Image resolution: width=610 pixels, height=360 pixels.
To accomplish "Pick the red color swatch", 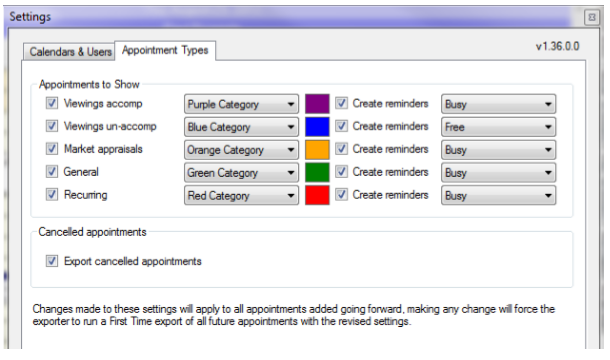I will click(317, 195).
